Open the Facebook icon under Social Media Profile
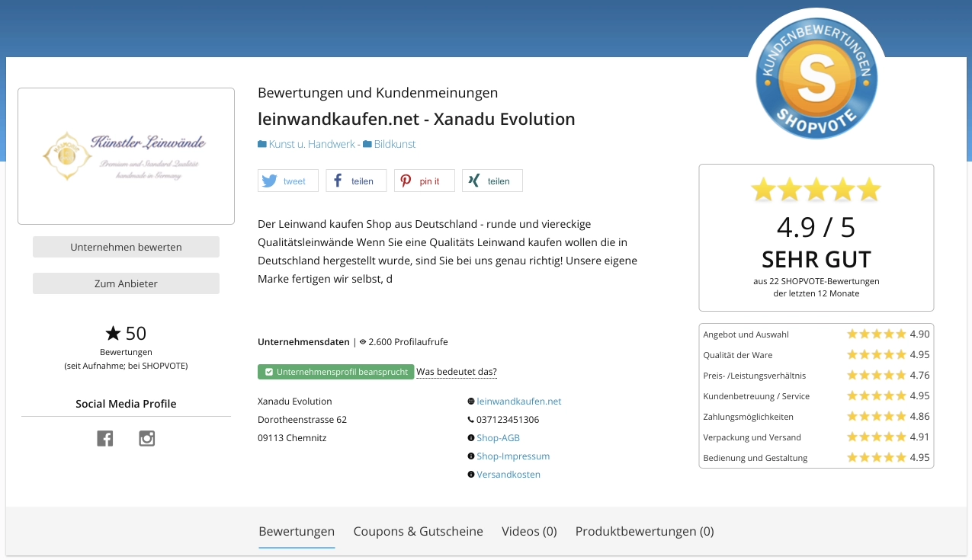This screenshot has width=972, height=560. pyautogui.click(x=104, y=438)
